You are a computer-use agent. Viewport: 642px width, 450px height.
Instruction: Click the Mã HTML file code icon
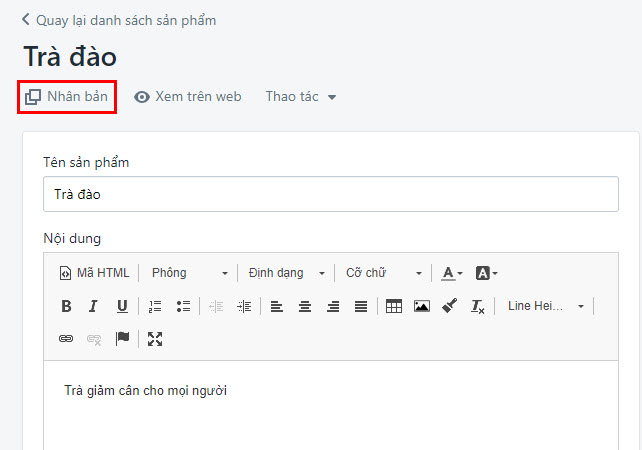[x=66, y=273]
